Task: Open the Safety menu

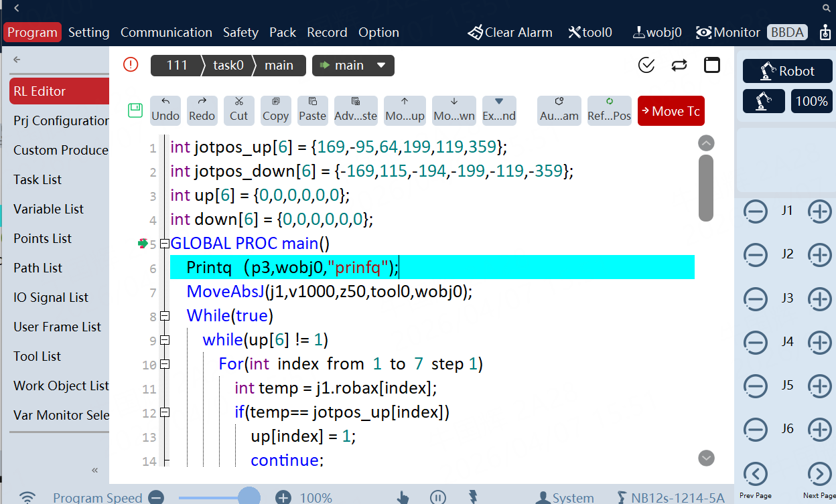Action: (x=240, y=31)
